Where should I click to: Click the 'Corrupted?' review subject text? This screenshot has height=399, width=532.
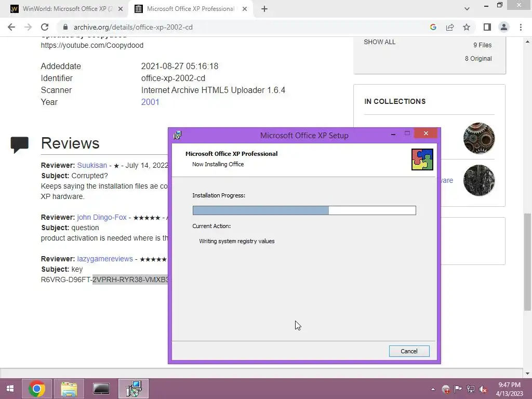[89, 176]
